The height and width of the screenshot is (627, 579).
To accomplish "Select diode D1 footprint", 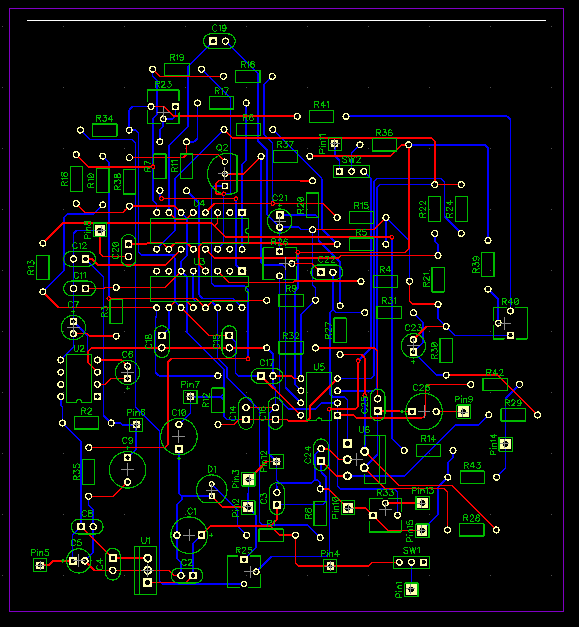I will (212, 489).
